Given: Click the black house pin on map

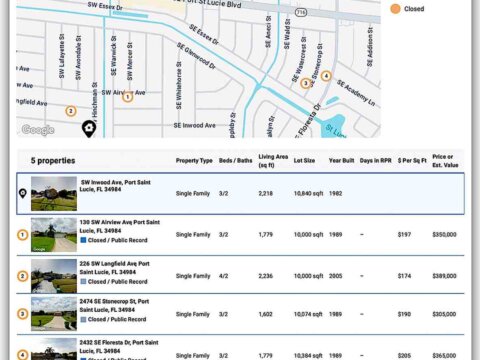Looking at the screenshot, I should click(89, 129).
